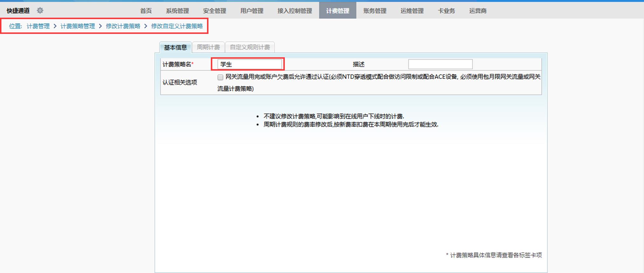Viewport: 644px width, 273px height.
Task: Open the 卡业务 menu
Action: coord(446,11)
